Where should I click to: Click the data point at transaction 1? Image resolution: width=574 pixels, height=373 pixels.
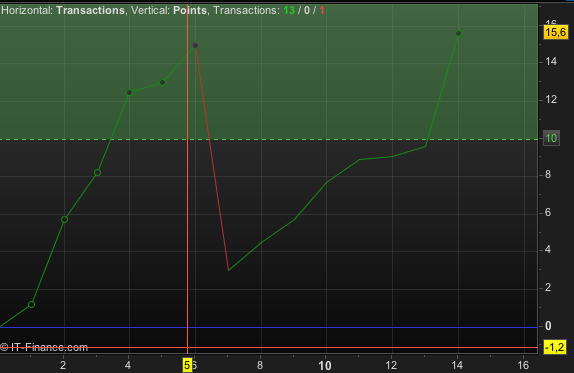tap(31, 304)
